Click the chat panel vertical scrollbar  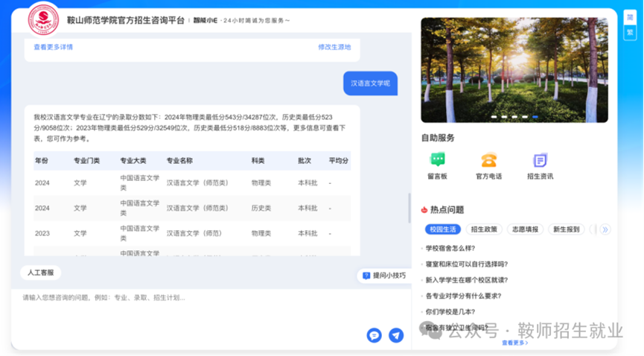point(409,209)
